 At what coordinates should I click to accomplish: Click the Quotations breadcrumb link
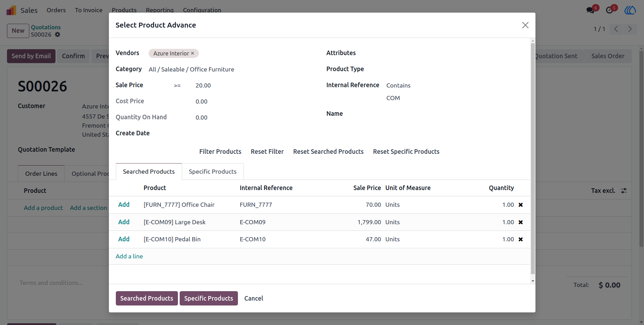coord(46,27)
